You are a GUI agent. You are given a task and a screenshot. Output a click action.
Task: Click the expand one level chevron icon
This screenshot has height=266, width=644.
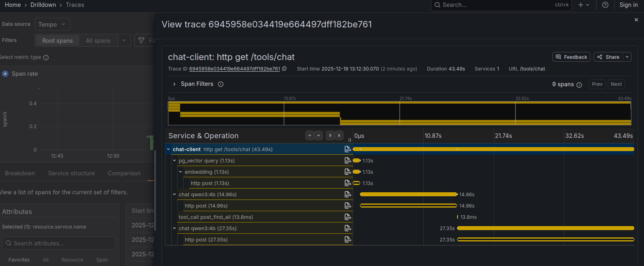click(310, 136)
